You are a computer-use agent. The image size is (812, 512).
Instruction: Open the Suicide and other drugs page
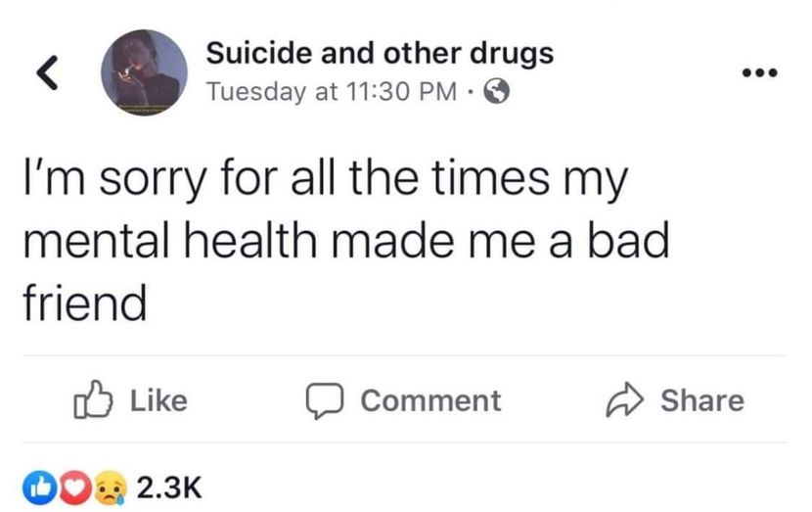pos(380,53)
